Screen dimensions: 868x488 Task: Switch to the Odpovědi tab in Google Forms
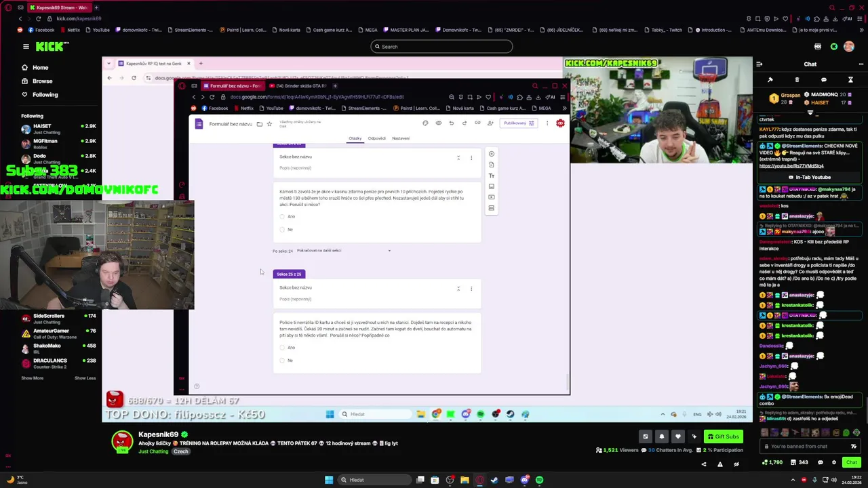pos(376,138)
